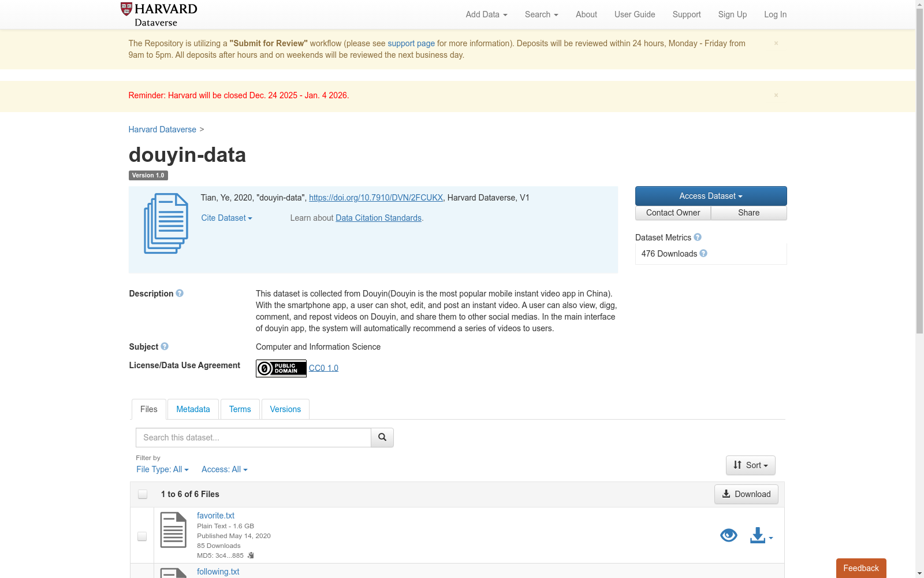Click Log In
Image resolution: width=924 pixels, height=578 pixels.
coord(775,14)
